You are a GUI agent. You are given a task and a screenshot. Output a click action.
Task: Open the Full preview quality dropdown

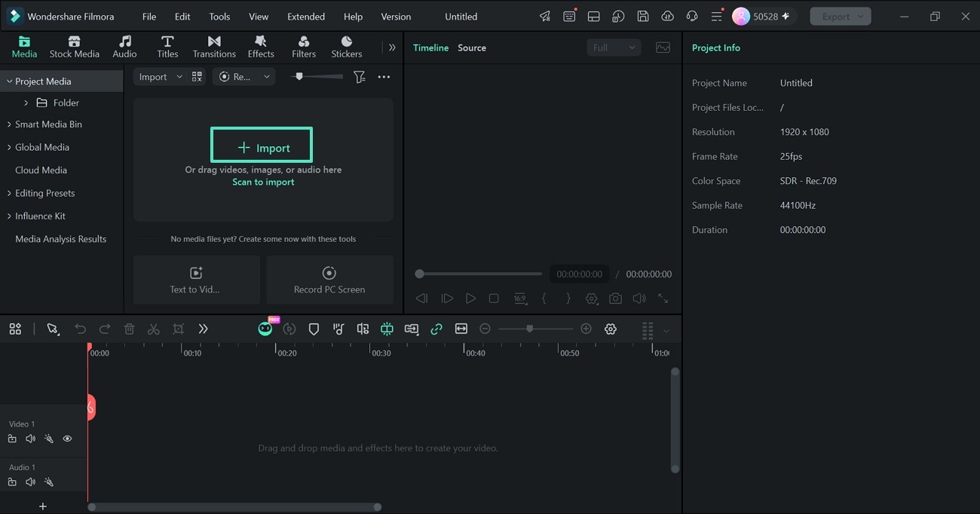click(614, 47)
